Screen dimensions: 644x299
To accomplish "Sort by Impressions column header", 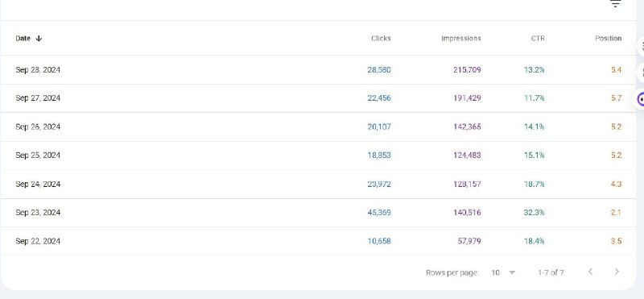I will 460,38.
